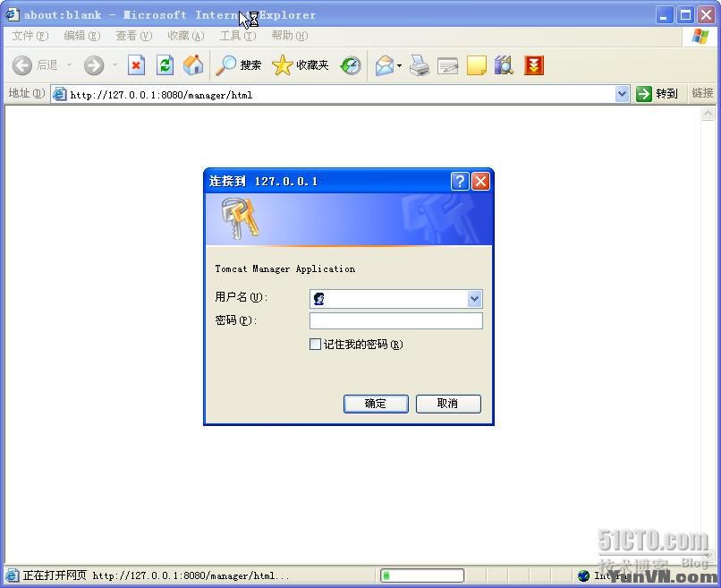Focus the 密码 password input field

(x=396, y=320)
